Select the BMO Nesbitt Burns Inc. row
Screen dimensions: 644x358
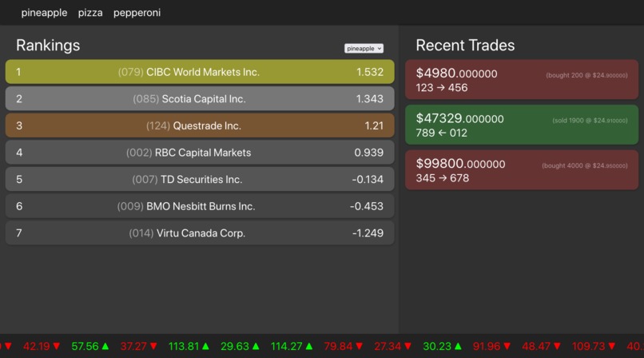pyautogui.click(x=200, y=206)
